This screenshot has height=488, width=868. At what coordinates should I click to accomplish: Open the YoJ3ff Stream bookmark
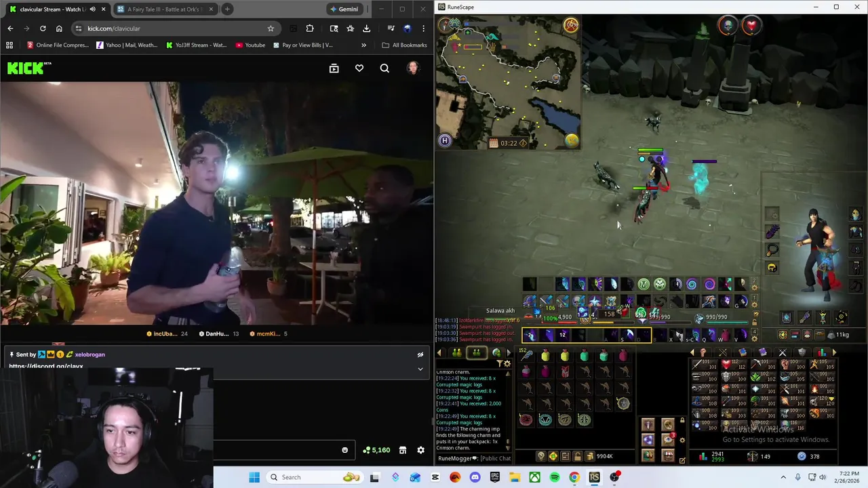197,45
